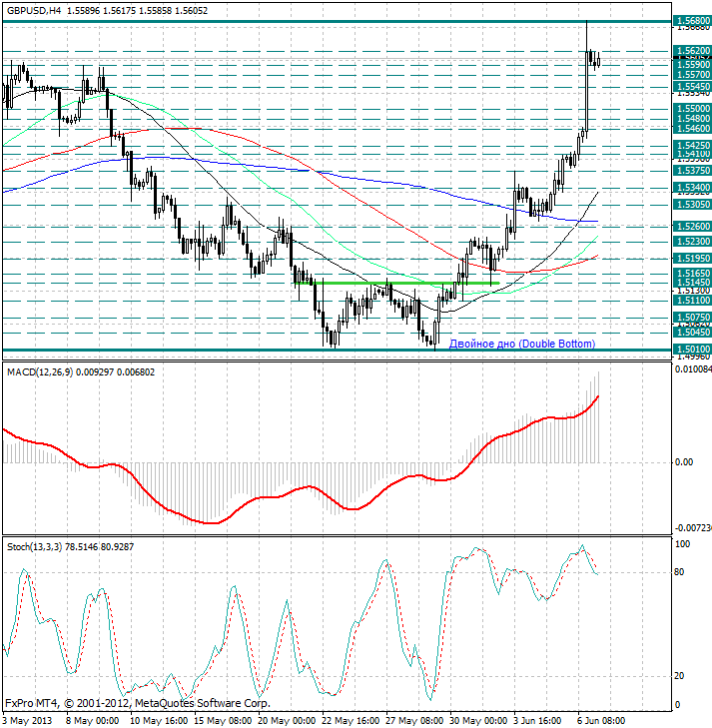
Task: Click the 1.54600 price level label
Action: 692,128
